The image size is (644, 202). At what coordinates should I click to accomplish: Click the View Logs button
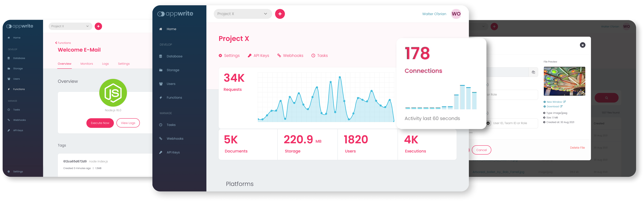[128, 123]
